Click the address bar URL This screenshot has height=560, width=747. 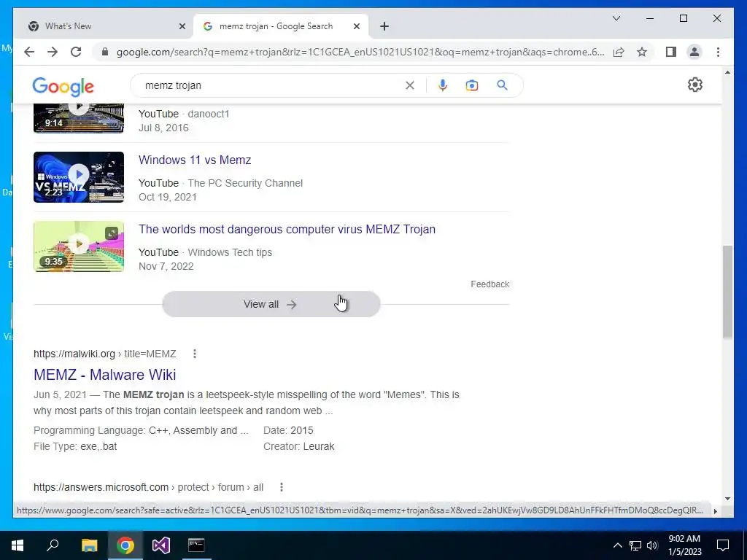coord(360,52)
